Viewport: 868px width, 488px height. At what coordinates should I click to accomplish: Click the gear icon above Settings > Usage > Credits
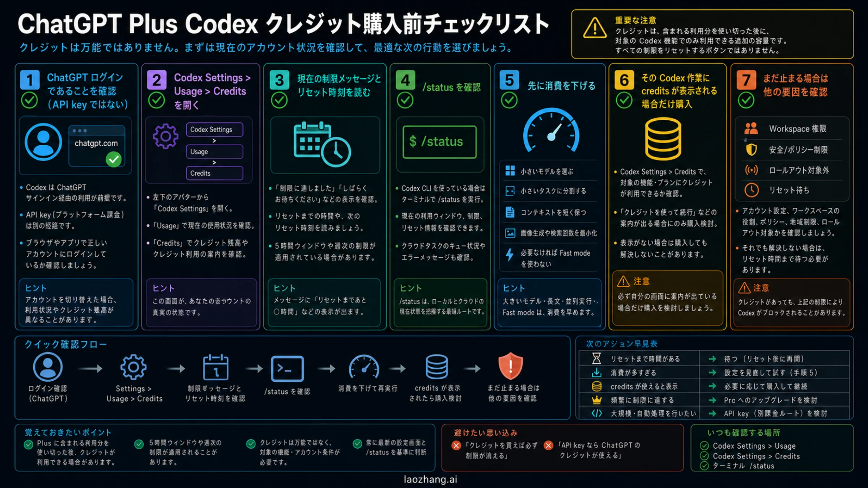[133, 367]
